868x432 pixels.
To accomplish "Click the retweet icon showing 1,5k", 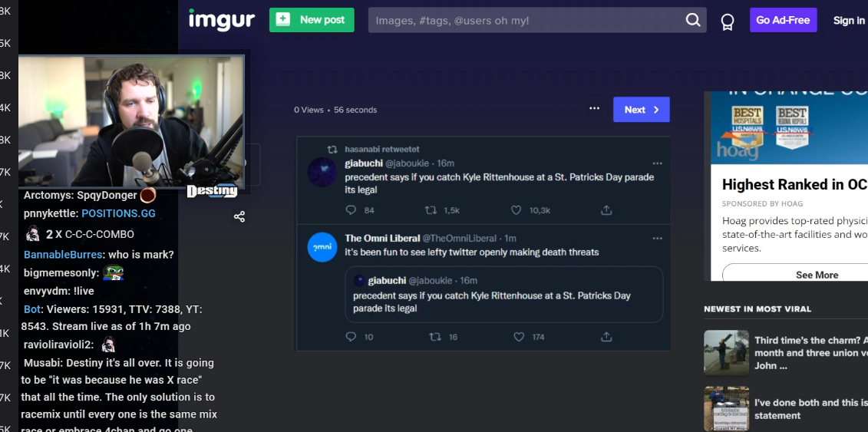I will (431, 210).
